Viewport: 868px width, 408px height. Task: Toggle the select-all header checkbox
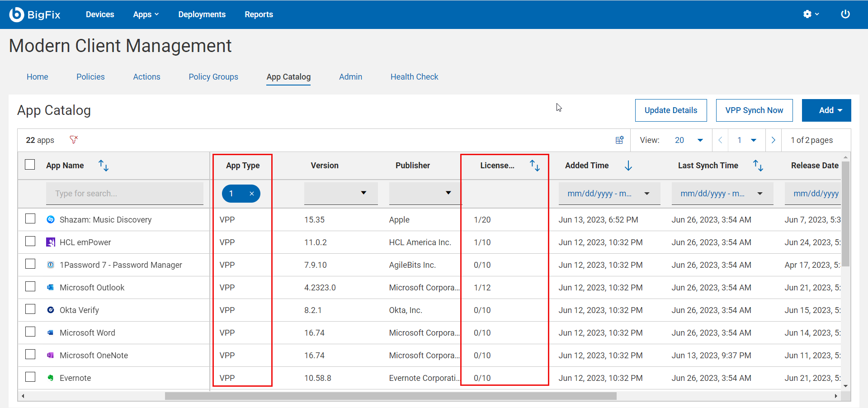pyautogui.click(x=30, y=165)
